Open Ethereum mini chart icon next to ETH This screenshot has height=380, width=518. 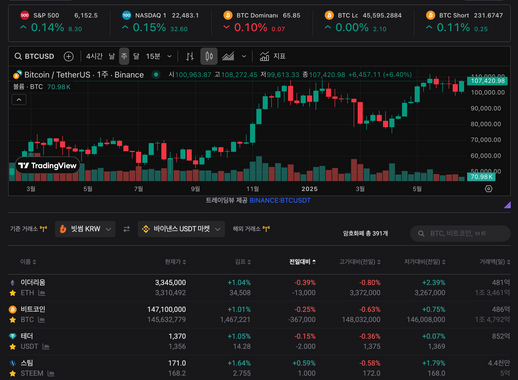click(x=42, y=293)
